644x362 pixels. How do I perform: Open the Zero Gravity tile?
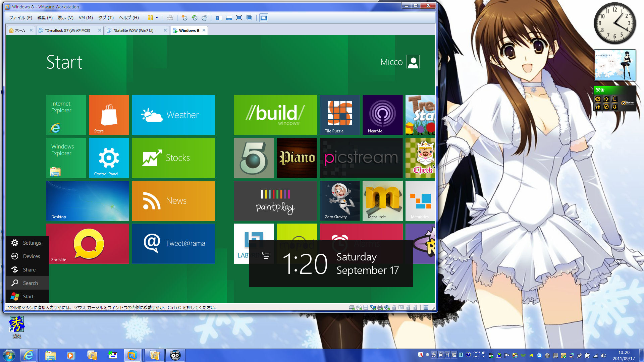click(340, 201)
